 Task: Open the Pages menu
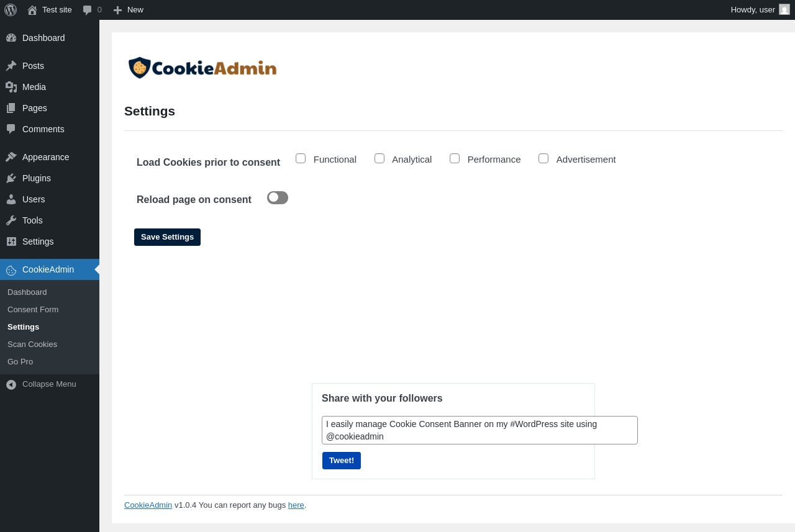coord(50,108)
